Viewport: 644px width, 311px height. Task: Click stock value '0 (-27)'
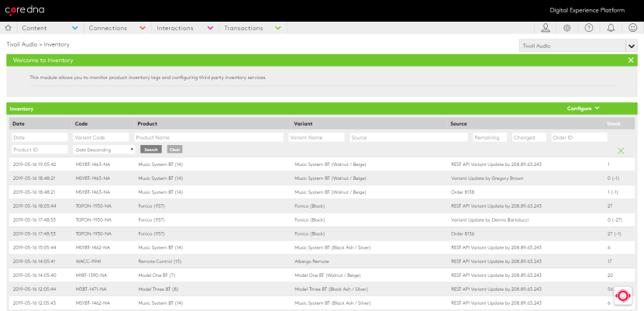pos(615,219)
